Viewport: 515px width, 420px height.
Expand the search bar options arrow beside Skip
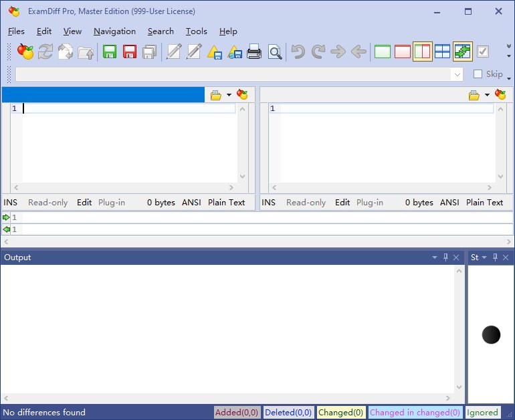point(509,78)
